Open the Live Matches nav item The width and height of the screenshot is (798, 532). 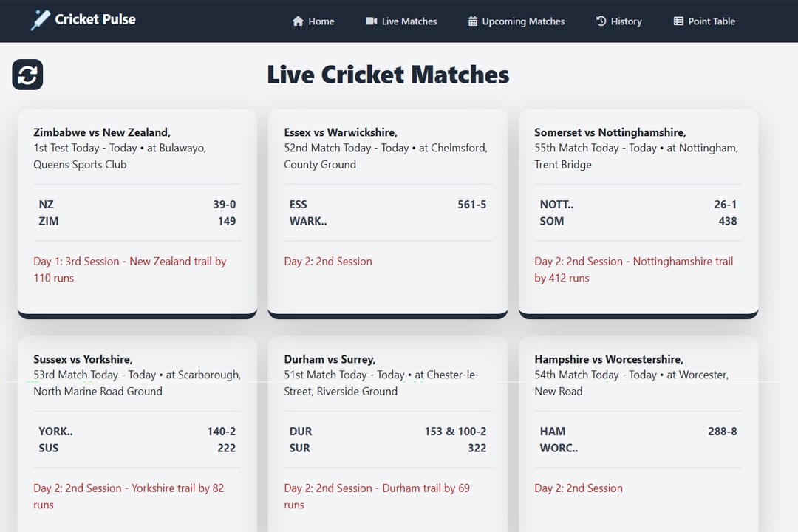[x=401, y=21]
